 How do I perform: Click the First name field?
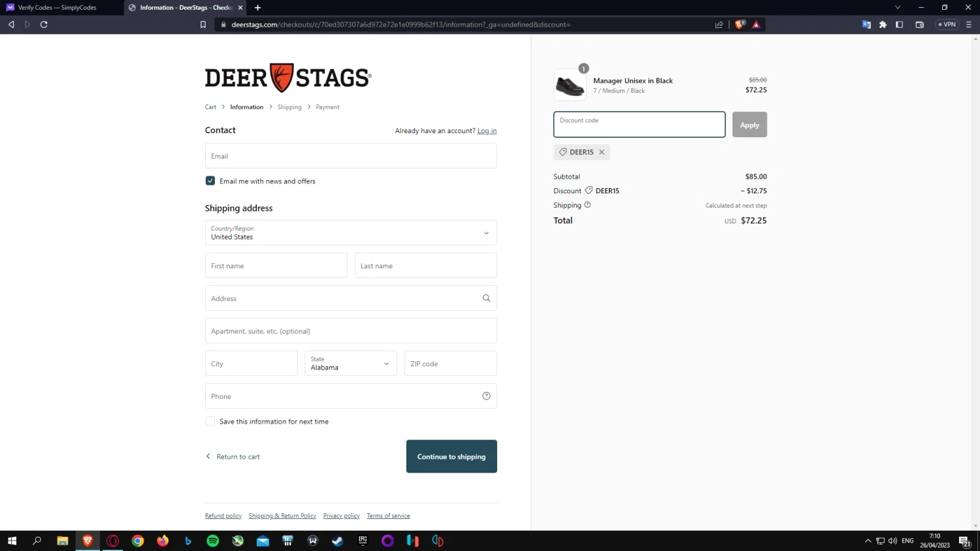click(276, 266)
